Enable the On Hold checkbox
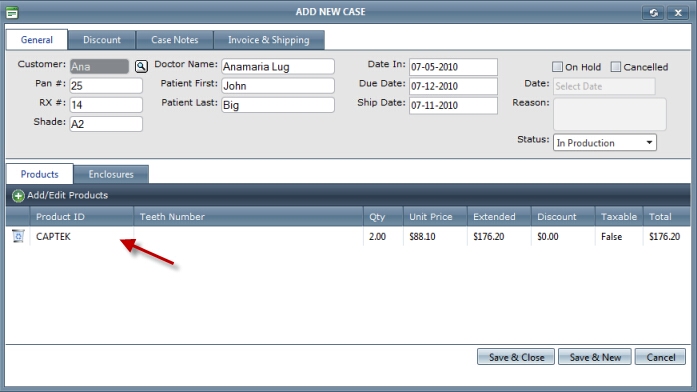Screen dimensions: 697x392 click(557, 67)
